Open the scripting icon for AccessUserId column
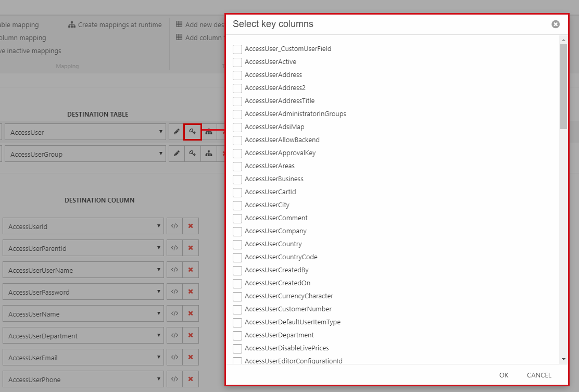The width and height of the screenshot is (579, 392). [x=175, y=226]
